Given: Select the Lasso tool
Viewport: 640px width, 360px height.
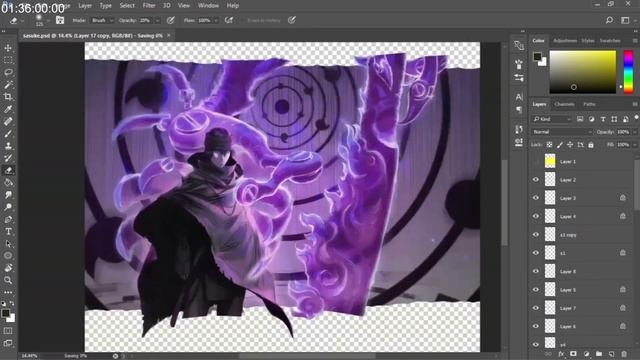Looking at the screenshot, I should point(8,73).
